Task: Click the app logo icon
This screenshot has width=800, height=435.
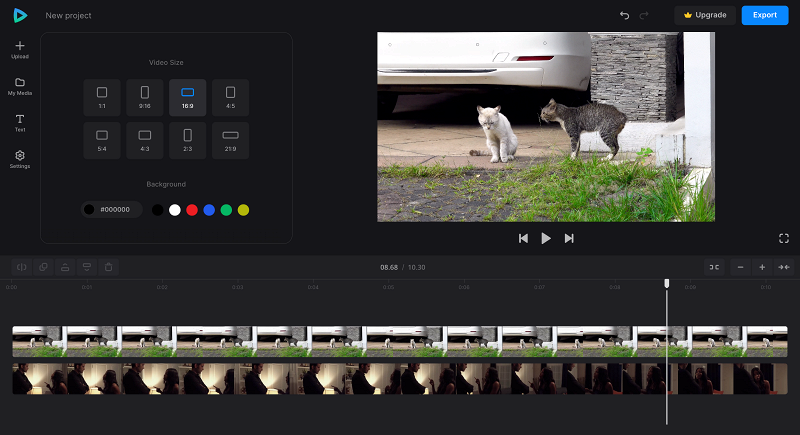Action: tap(20, 15)
